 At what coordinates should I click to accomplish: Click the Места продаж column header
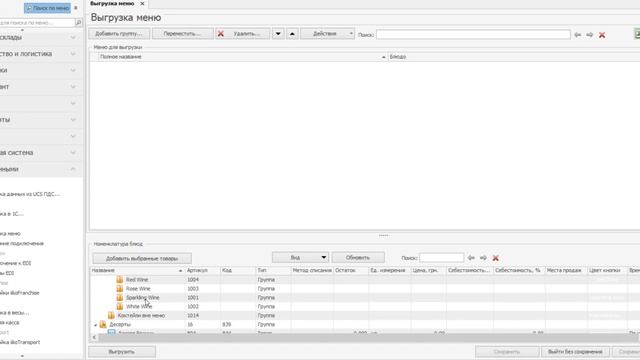tap(566, 271)
